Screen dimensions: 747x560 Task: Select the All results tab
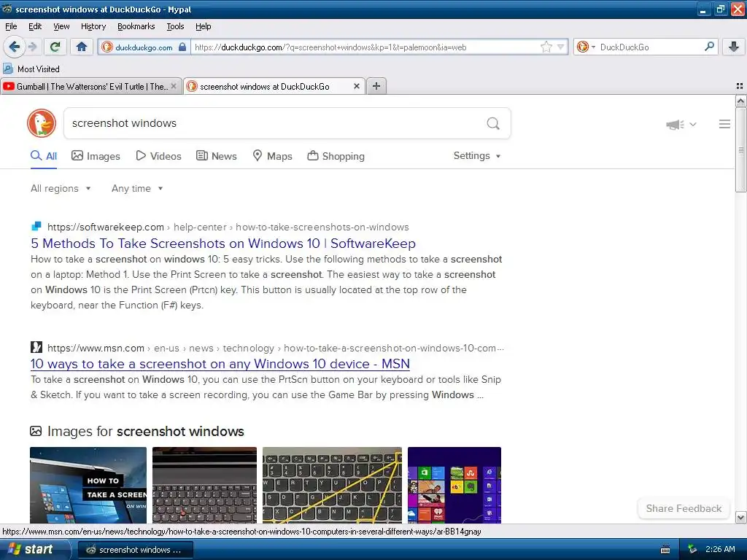44,156
